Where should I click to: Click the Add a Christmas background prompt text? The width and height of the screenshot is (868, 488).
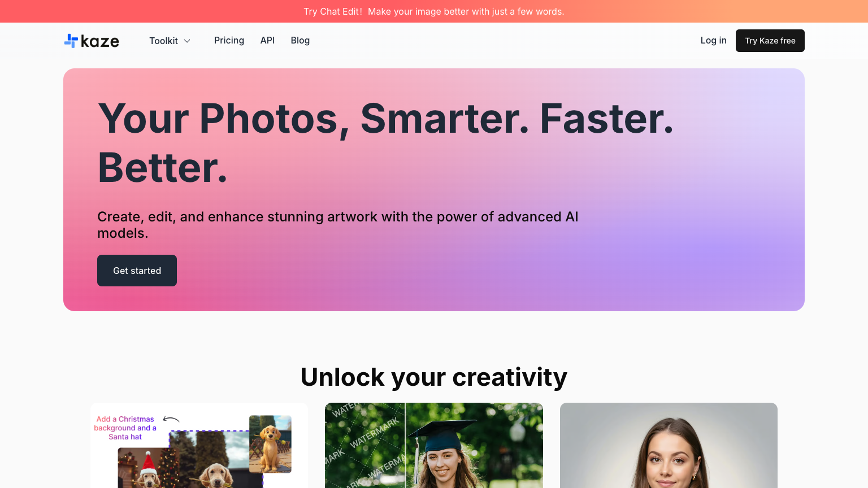125,428
